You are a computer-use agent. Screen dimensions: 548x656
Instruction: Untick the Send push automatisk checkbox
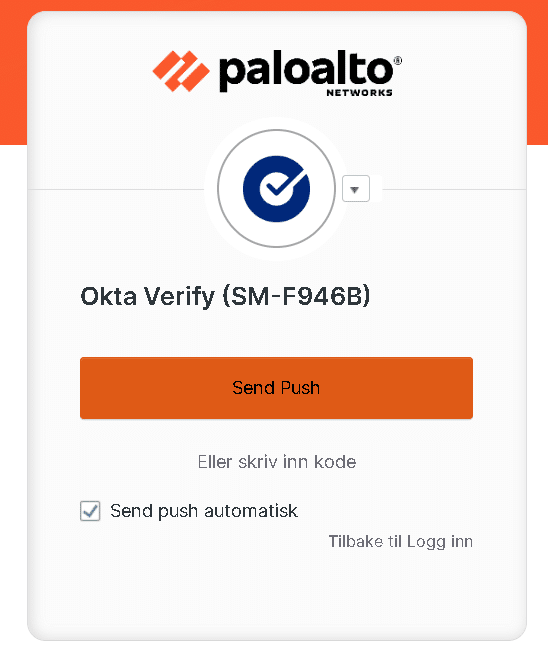click(90, 511)
